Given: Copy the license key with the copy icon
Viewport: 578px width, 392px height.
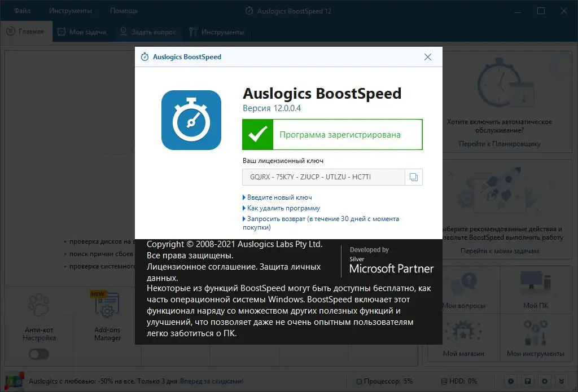Looking at the screenshot, I should point(414,177).
